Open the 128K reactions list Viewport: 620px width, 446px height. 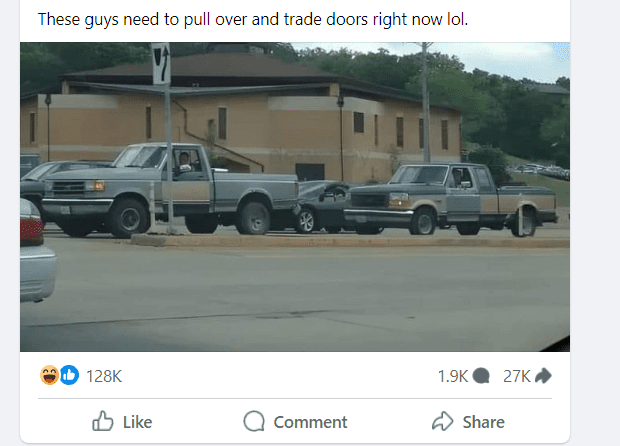(104, 376)
